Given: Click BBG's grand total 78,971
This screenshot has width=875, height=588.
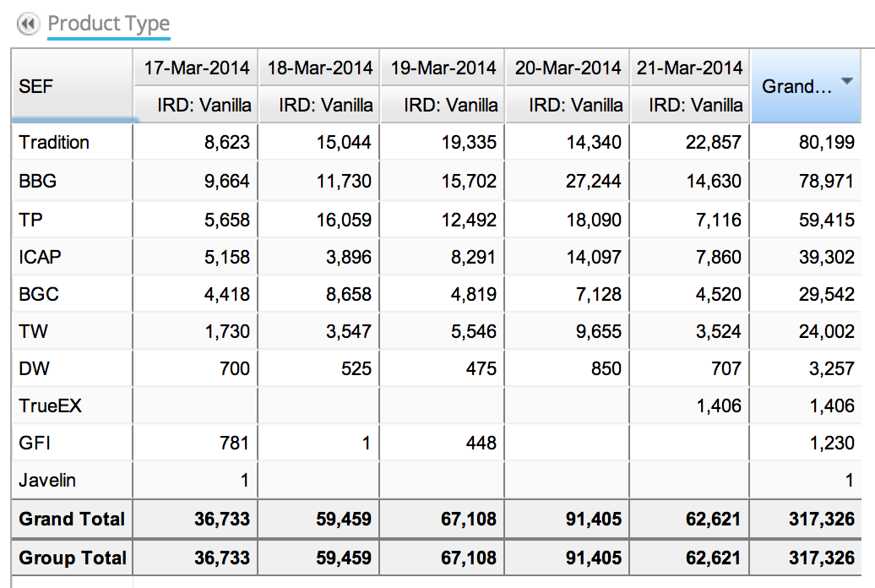Looking at the screenshot, I should point(827,181).
